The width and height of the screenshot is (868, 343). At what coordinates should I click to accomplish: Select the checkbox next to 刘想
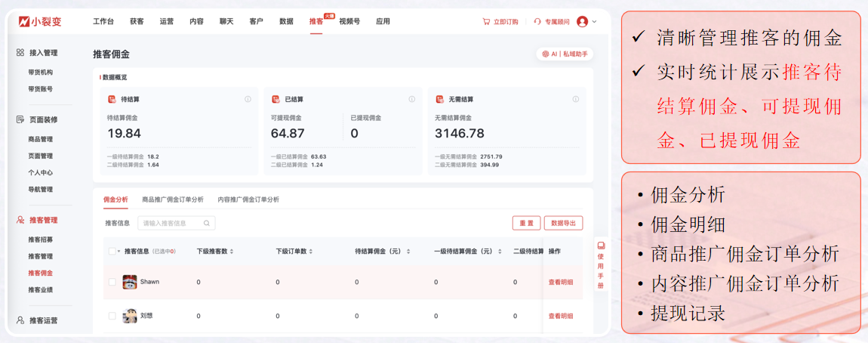point(112,316)
